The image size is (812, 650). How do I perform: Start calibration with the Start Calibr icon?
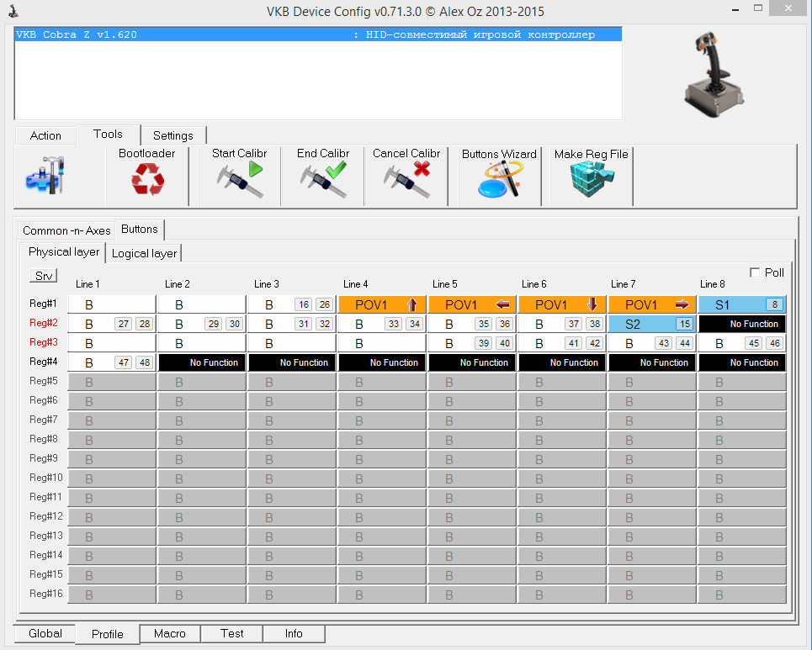coord(241,179)
